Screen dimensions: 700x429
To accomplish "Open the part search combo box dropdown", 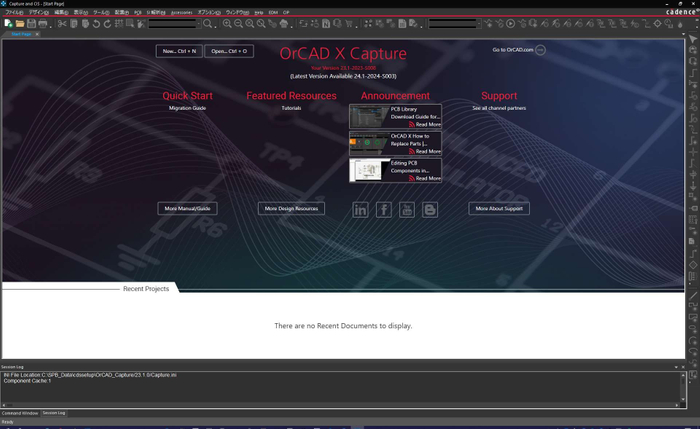I will point(197,23).
